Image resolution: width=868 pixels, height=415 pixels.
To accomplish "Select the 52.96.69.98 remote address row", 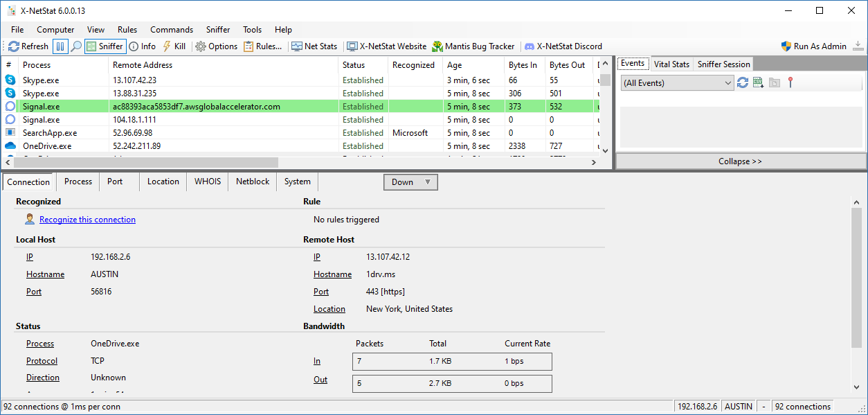I will tap(299, 132).
